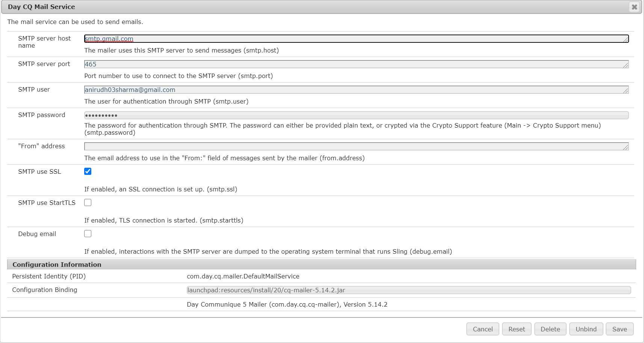Select the SMTP password field
Screen dimensions: 644x343
click(356, 115)
